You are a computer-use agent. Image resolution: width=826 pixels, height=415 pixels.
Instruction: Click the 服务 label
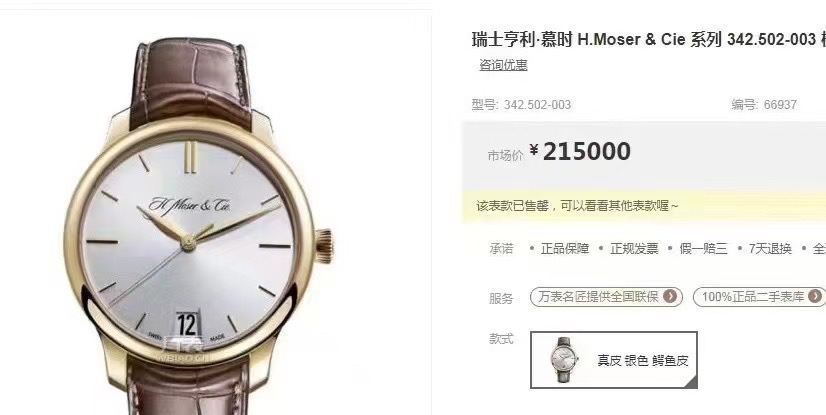click(501, 299)
